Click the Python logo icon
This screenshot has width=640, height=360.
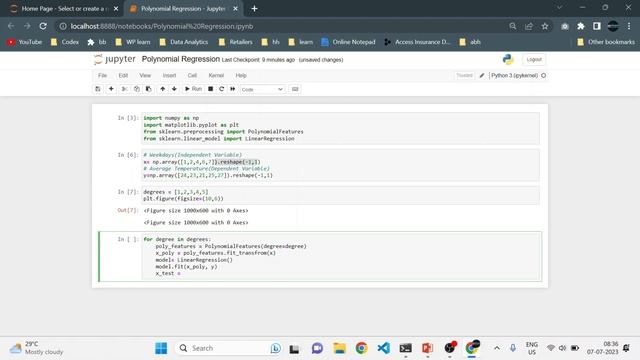click(508, 60)
